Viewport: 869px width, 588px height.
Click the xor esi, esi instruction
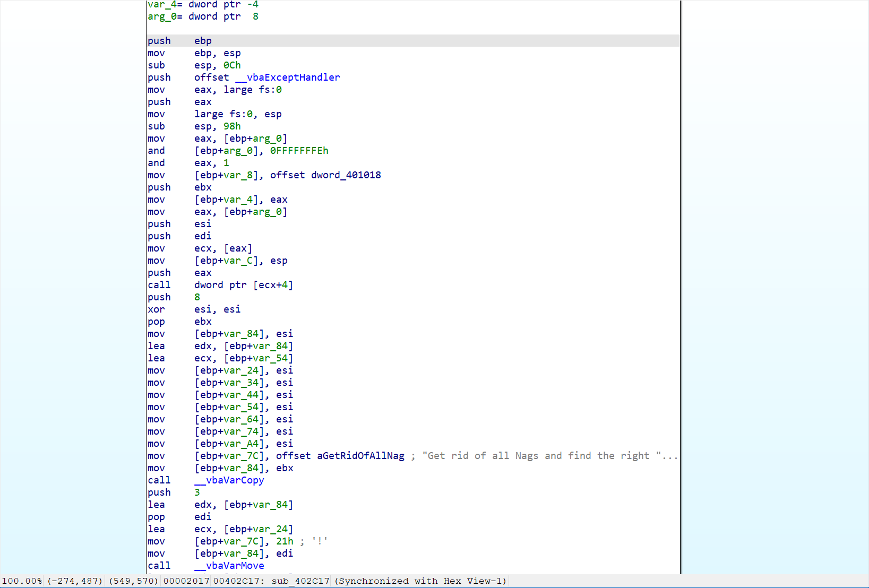pos(194,309)
